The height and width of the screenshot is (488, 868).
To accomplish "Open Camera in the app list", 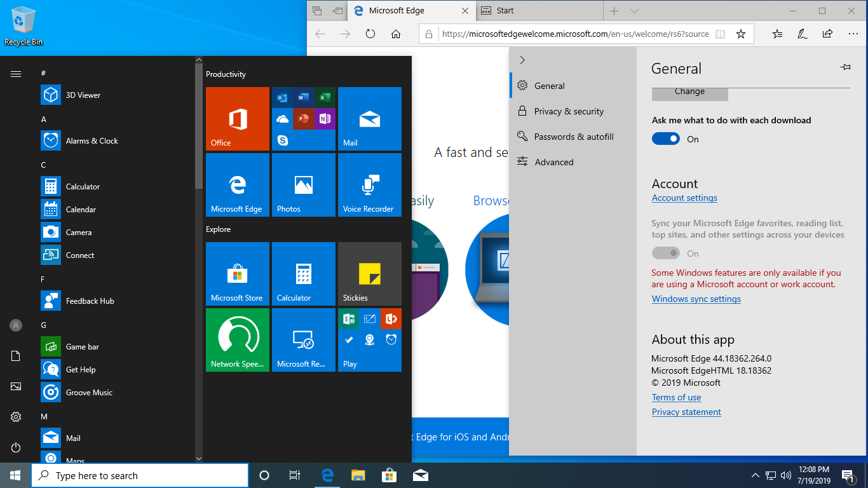I will pos(116,233).
